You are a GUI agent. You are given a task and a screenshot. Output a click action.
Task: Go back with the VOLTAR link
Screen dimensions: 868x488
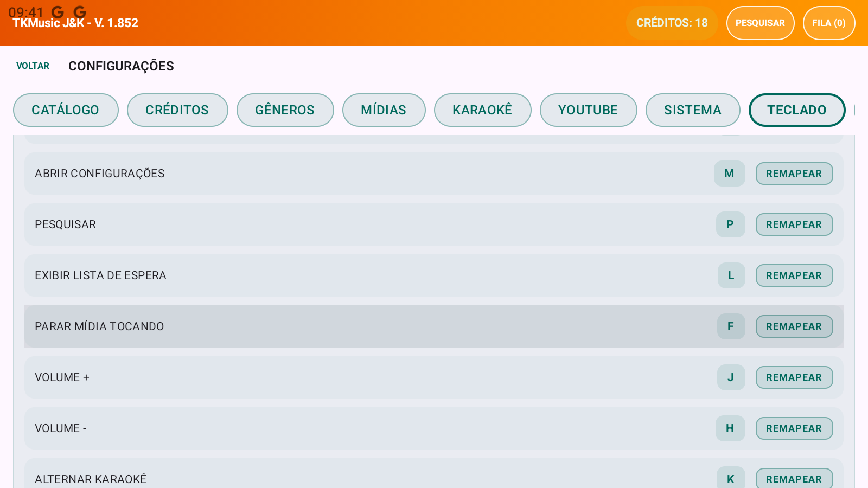[x=33, y=66]
